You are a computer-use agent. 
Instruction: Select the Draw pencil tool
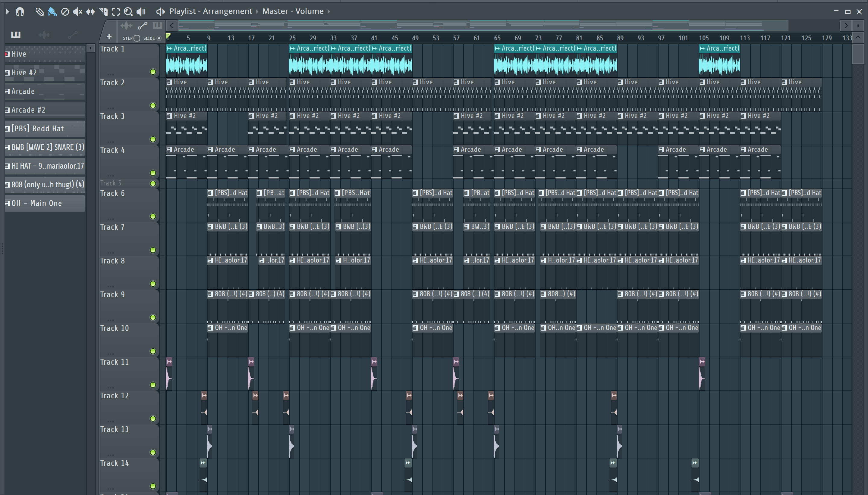click(x=39, y=12)
